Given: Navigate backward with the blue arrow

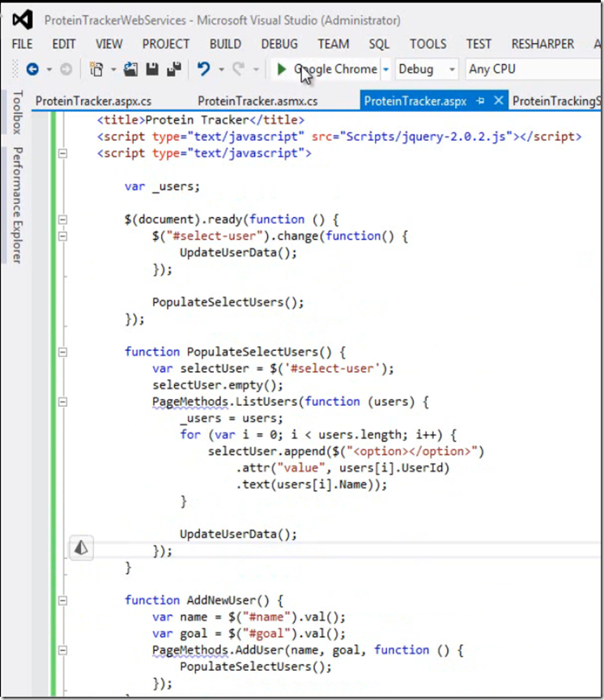Looking at the screenshot, I should click(x=32, y=69).
